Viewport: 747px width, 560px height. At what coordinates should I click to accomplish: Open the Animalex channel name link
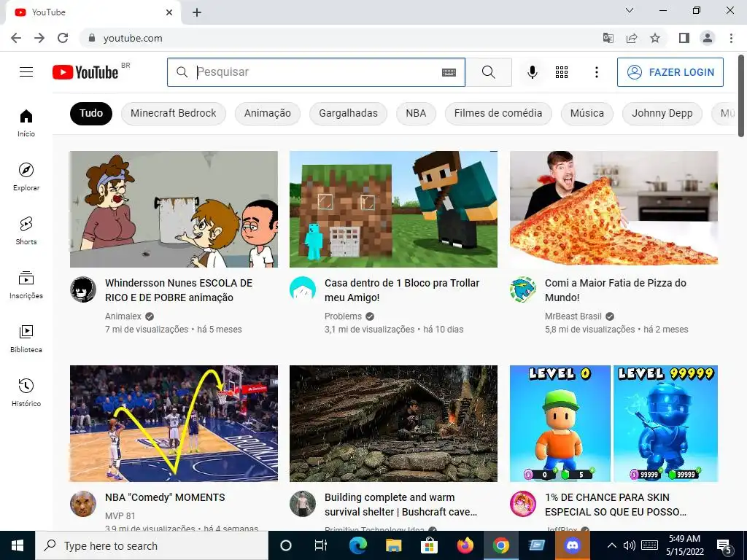[123, 316]
